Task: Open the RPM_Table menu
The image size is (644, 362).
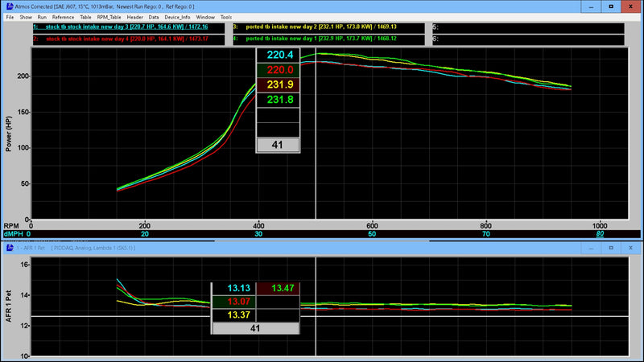Action: coord(109,16)
